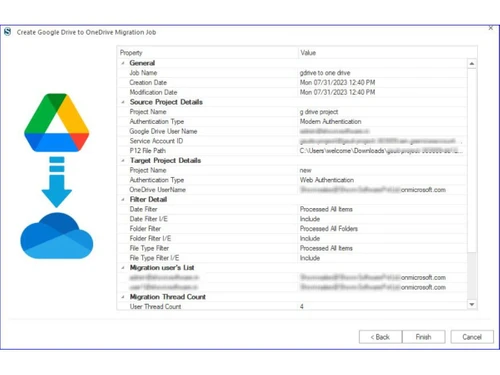Click the target project name 'new'

305,170
